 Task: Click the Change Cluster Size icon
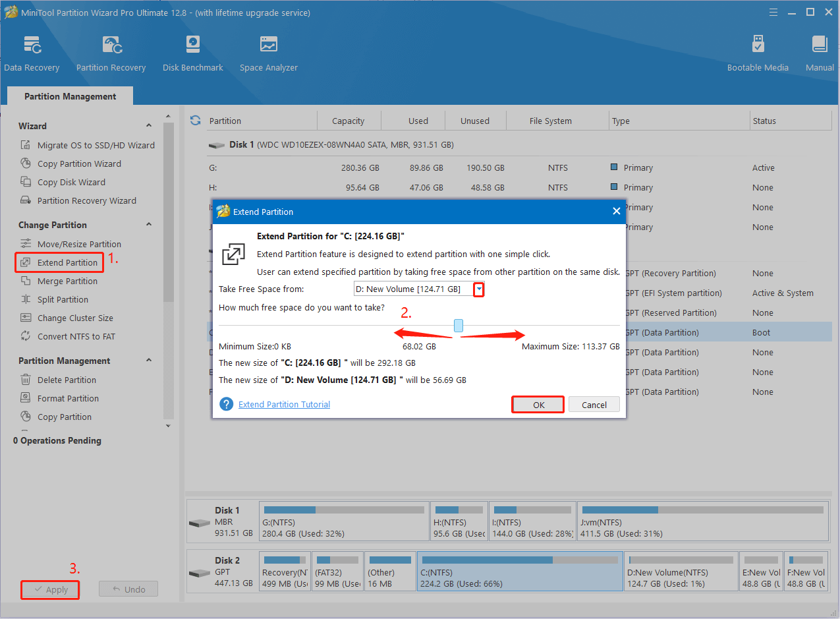26,318
